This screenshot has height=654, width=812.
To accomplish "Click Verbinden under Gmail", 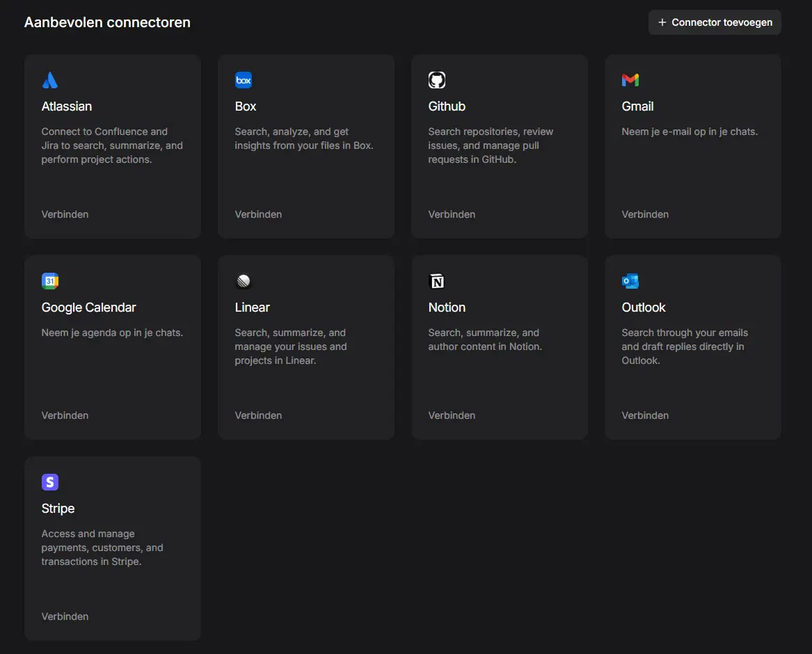I will 645,214.
